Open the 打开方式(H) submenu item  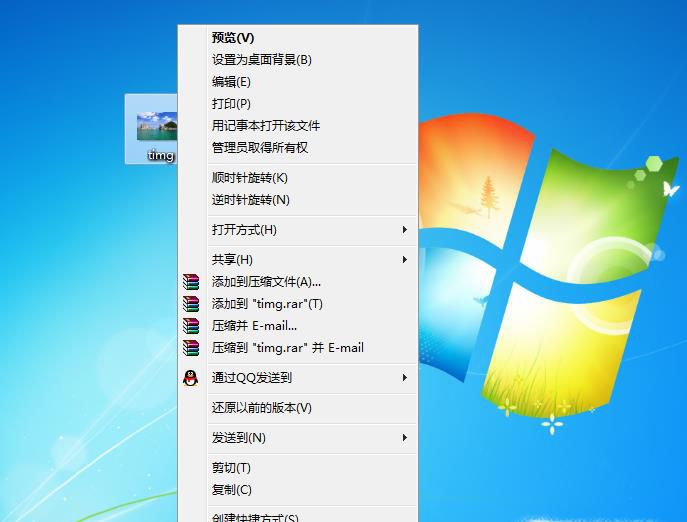297,230
